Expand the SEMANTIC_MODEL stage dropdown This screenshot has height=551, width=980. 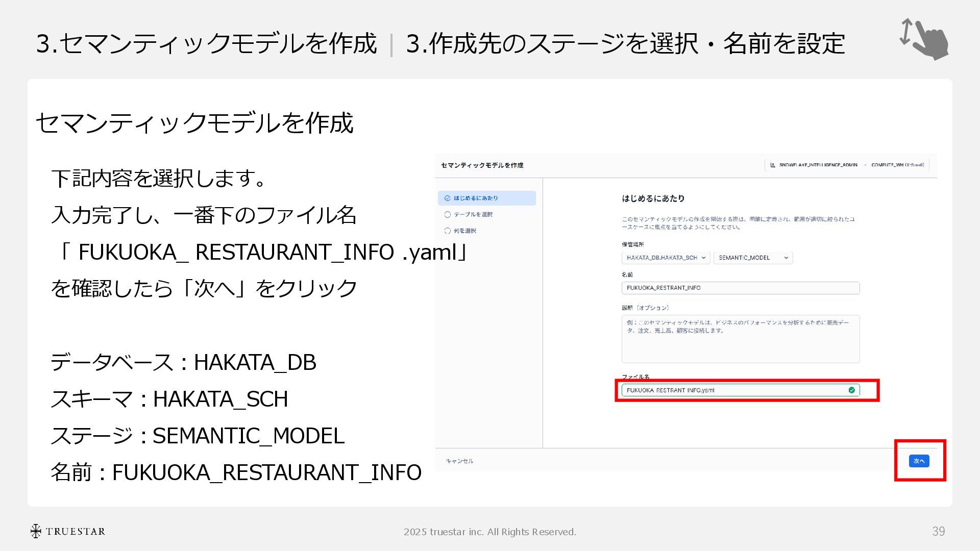tap(753, 258)
